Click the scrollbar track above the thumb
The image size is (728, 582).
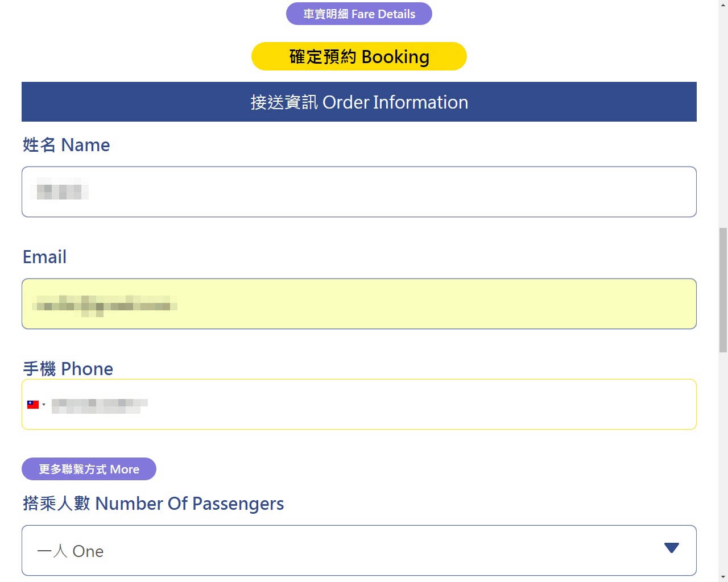point(723,114)
